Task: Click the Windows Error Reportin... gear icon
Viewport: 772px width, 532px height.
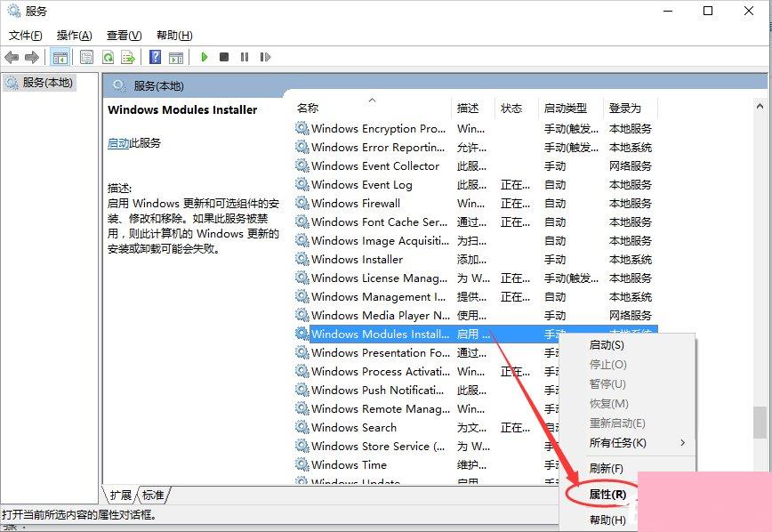Action: tap(302, 148)
